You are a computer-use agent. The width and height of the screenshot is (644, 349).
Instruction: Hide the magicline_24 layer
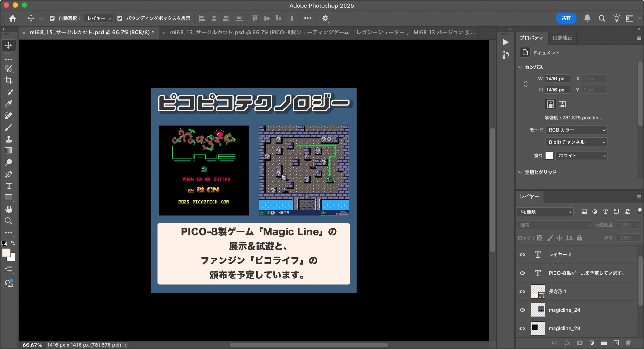click(x=522, y=310)
